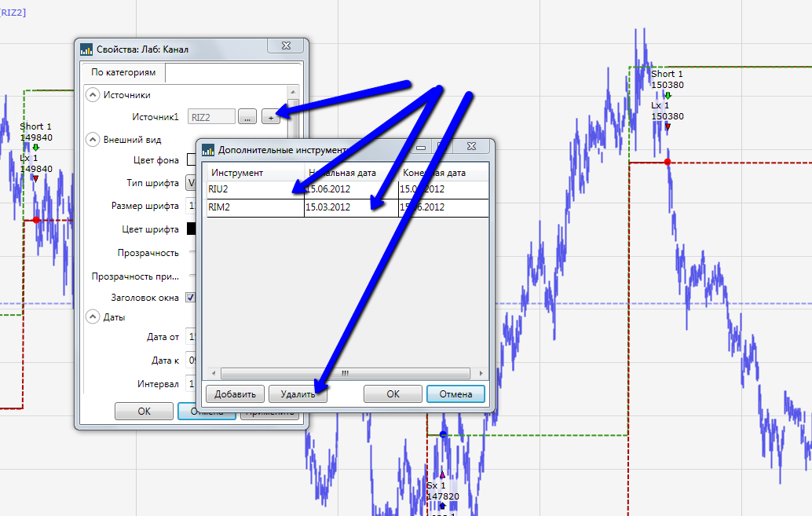Click the Short 1 150380 label on chart
This screenshot has width=812, height=516.
click(667, 79)
